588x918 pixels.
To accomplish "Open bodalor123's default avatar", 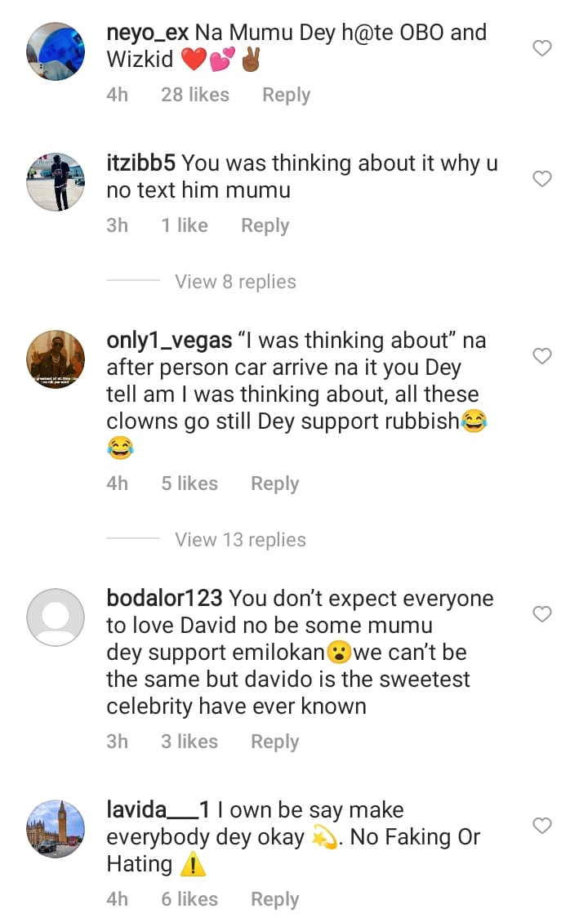I will [56, 617].
